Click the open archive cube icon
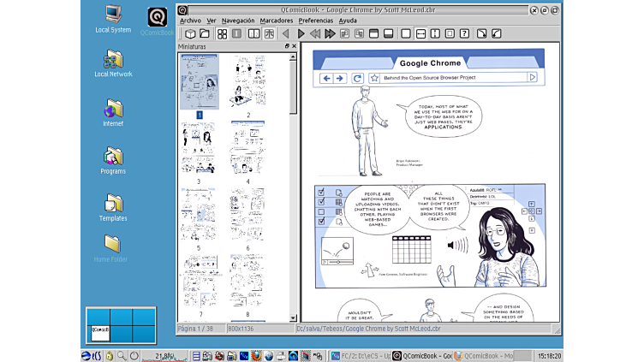 pos(190,33)
